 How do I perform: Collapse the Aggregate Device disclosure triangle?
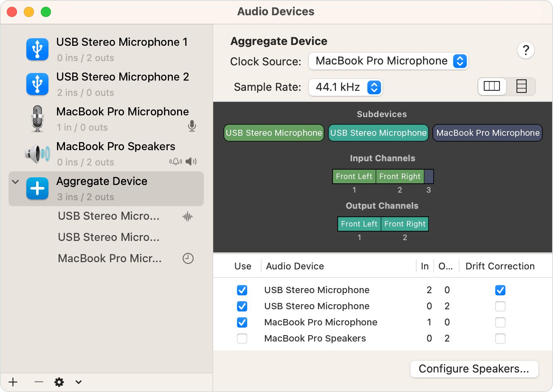pyautogui.click(x=15, y=181)
